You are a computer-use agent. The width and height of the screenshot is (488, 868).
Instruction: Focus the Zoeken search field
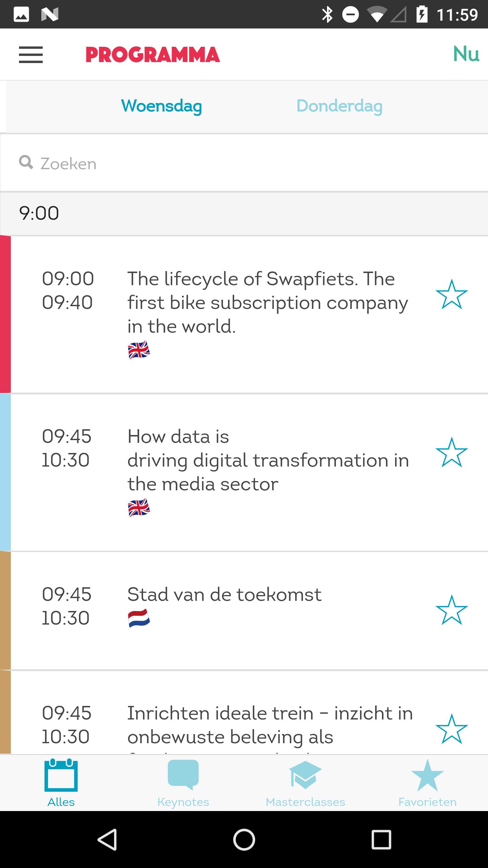pos(244,163)
